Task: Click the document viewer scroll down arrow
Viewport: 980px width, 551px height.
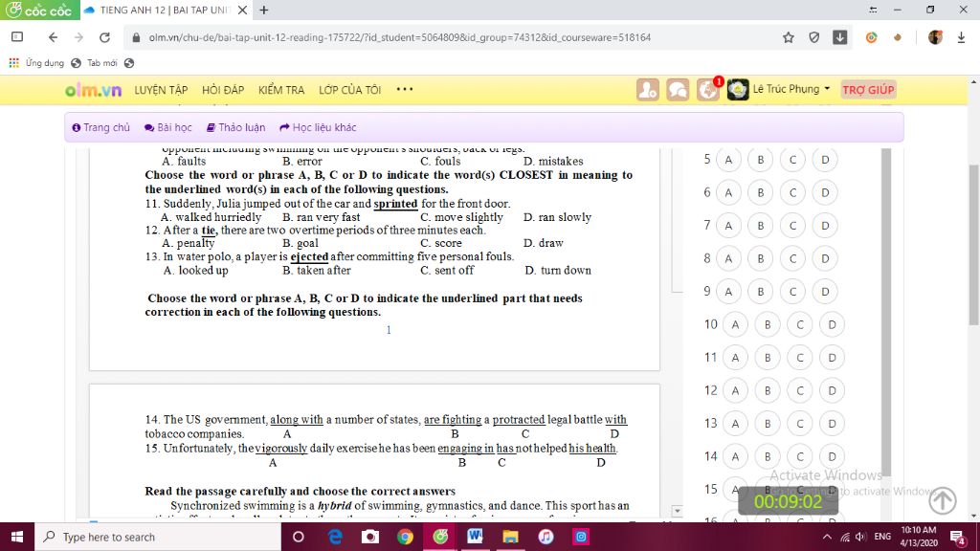Action: pos(677,511)
